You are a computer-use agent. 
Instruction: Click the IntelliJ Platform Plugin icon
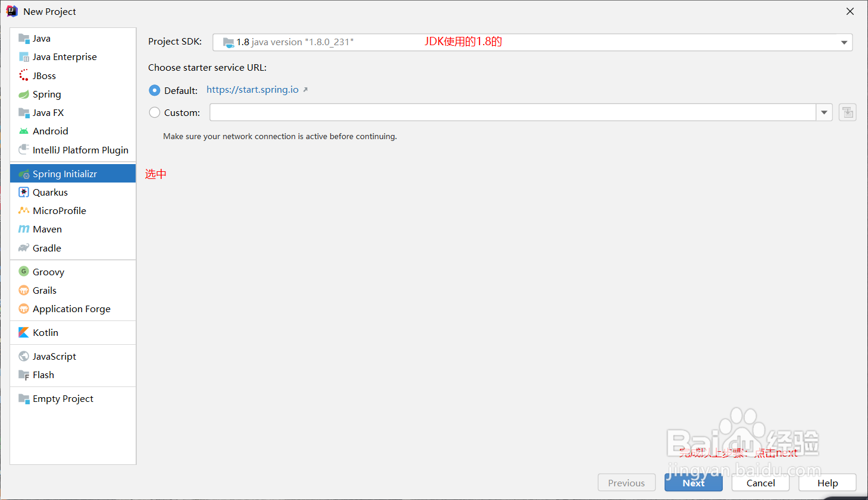[x=24, y=149]
